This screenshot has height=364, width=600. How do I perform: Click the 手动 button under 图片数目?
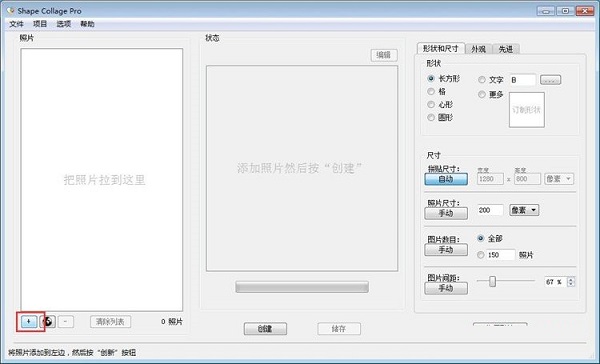(x=446, y=250)
